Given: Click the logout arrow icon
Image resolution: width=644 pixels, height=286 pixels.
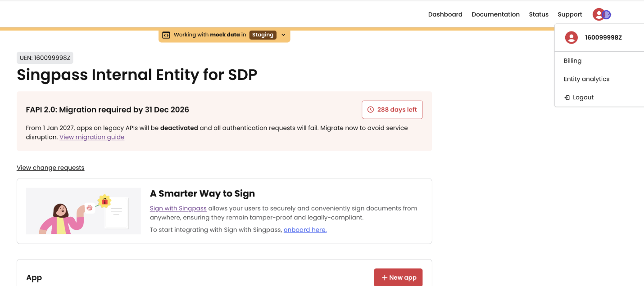Looking at the screenshot, I should click(x=567, y=98).
